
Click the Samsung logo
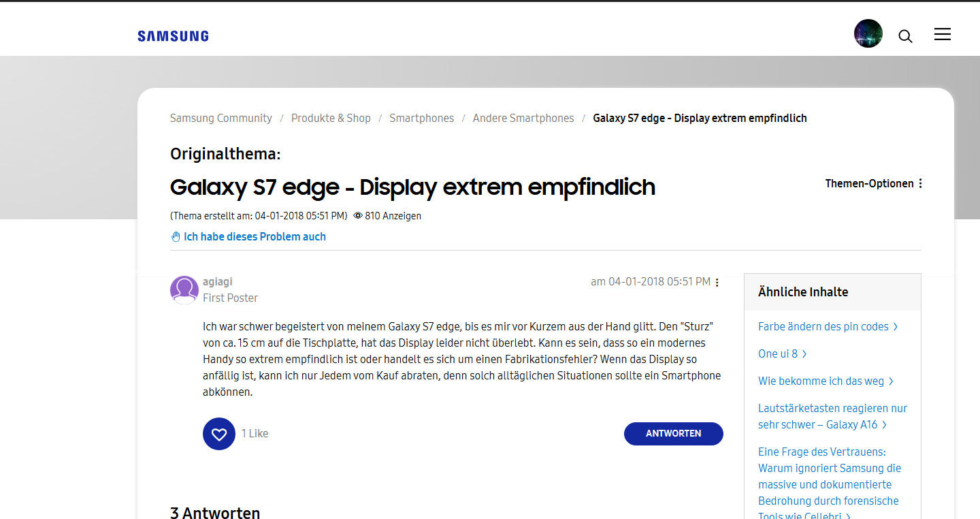tap(173, 36)
